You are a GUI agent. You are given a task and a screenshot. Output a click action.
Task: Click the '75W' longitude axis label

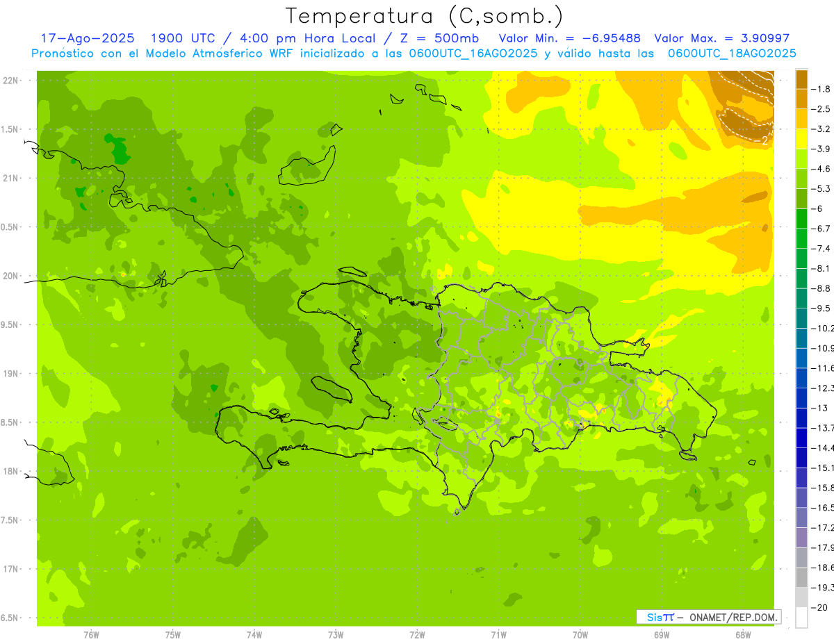173,635
